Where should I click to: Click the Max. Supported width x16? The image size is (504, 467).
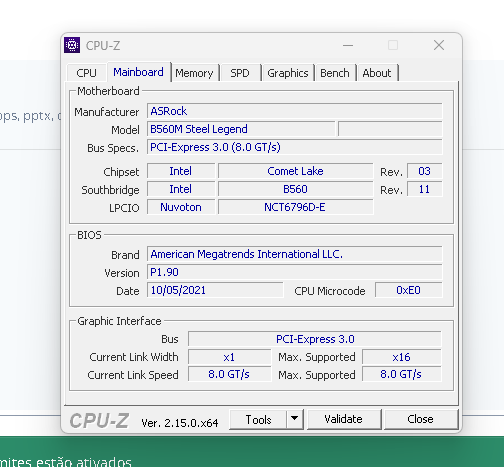pos(401,357)
